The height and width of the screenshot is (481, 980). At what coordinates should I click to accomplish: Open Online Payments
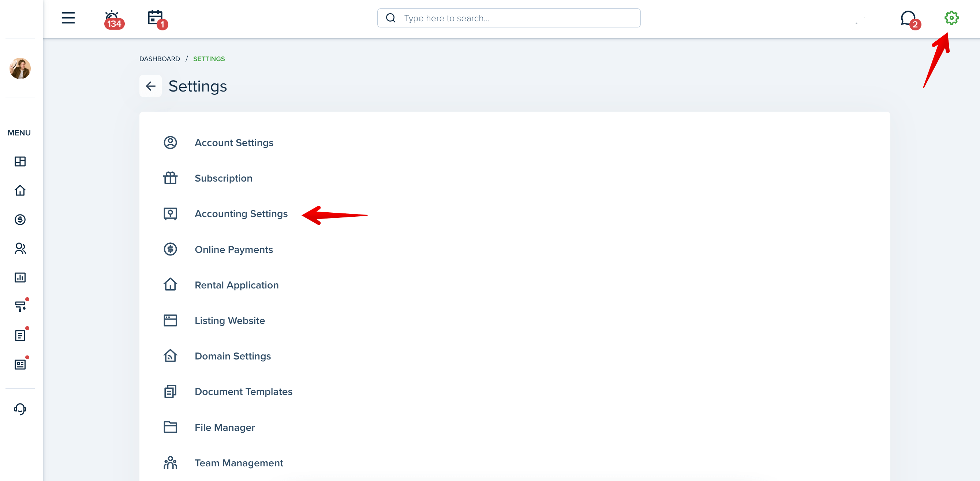[x=233, y=250]
